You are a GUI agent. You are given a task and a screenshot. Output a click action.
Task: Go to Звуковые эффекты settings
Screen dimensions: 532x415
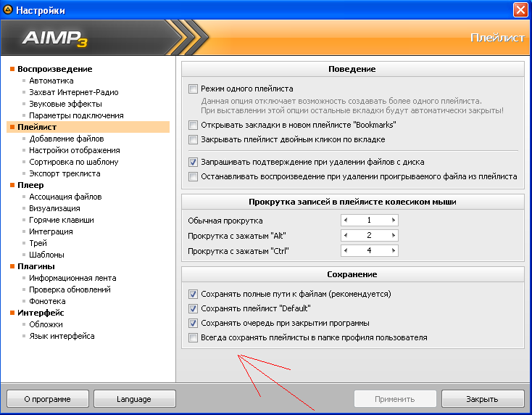(x=65, y=104)
